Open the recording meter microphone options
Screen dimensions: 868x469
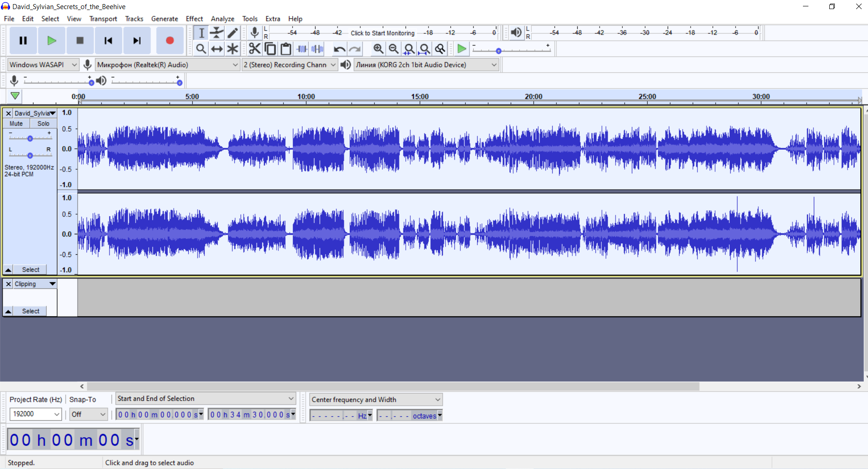(255, 33)
